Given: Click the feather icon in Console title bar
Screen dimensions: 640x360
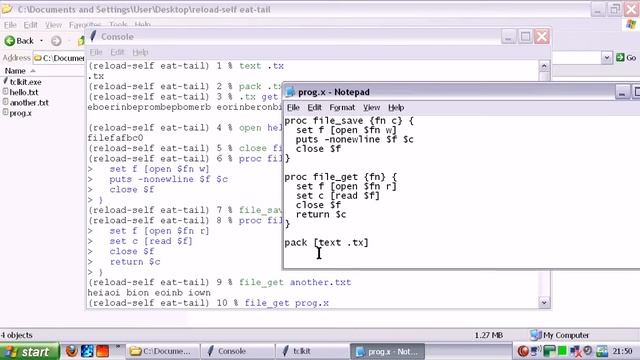Looking at the screenshot, I should pyautogui.click(x=93, y=36).
